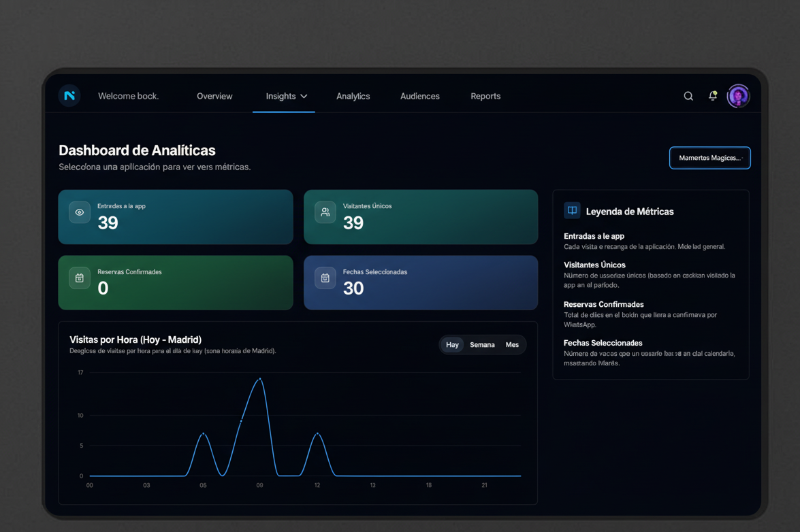Screen dimensions: 800x532
Task: Open search with the magnifier icon
Action: pos(688,96)
